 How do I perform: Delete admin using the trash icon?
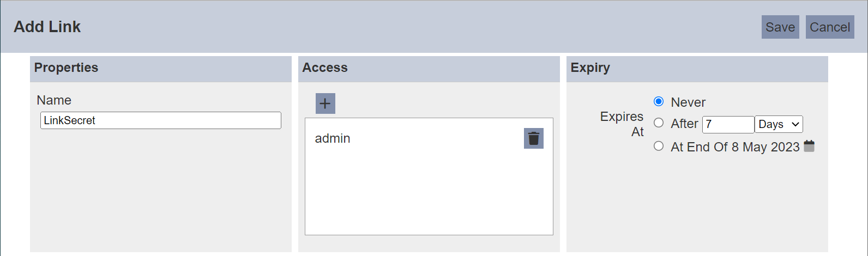point(534,138)
